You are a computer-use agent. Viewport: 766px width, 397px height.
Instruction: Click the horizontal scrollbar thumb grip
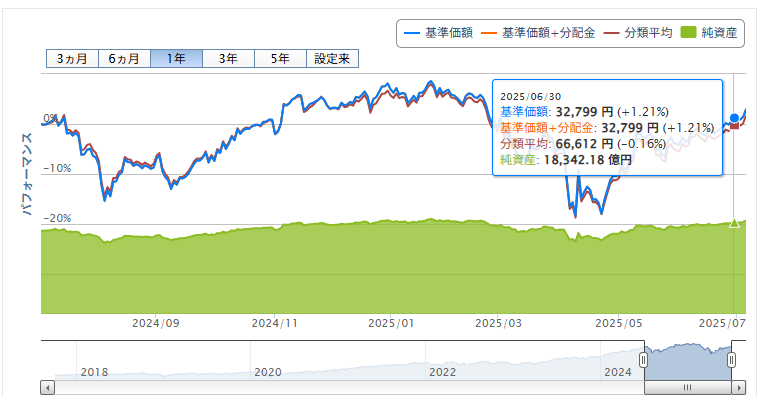[687, 388]
